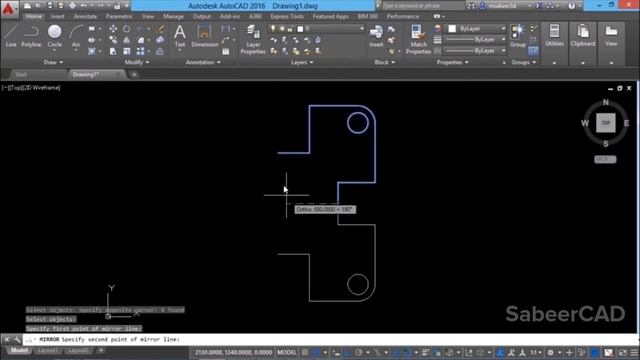The height and width of the screenshot is (360, 640).
Task: Click the viewport controls label [-][Top][2D Wireframe]
Action: coord(31,88)
